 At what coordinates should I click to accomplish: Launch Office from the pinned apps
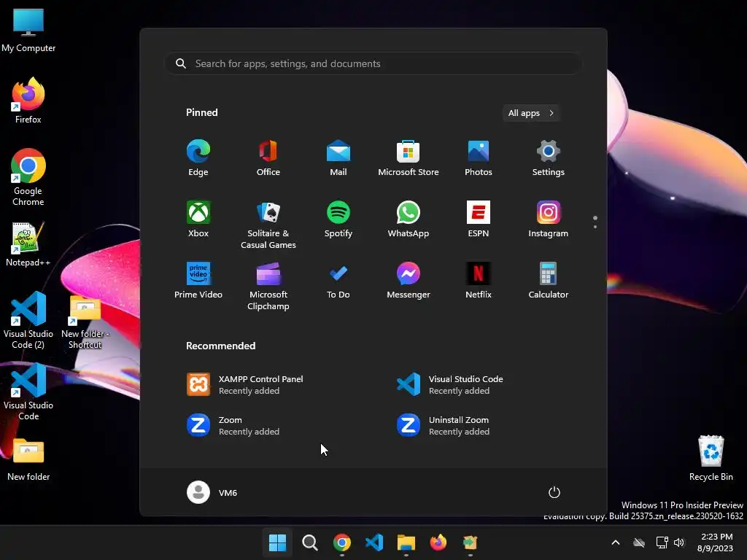click(x=268, y=158)
